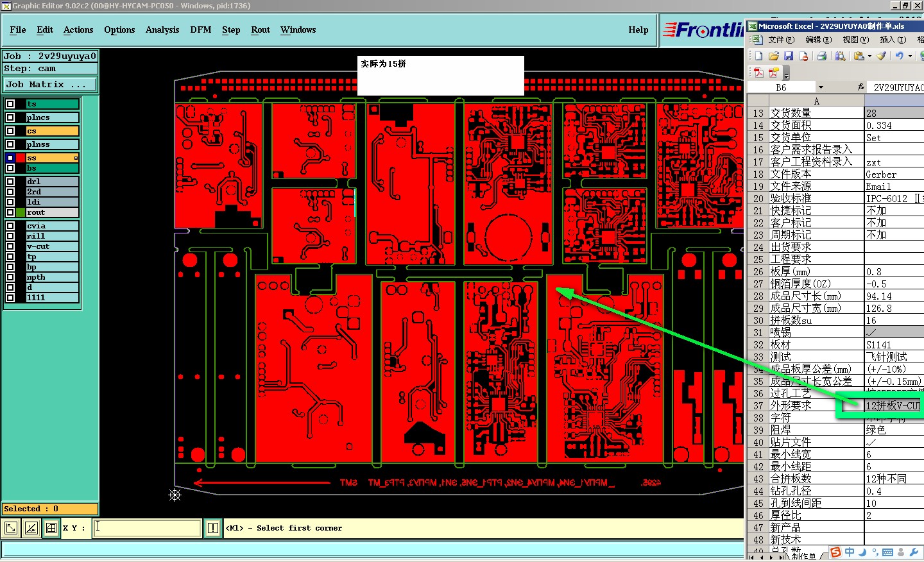The height and width of the screenshot is (562, 924).
Task: Click the Undo arrow icon in Excel
Action: (x=900, y=56)
